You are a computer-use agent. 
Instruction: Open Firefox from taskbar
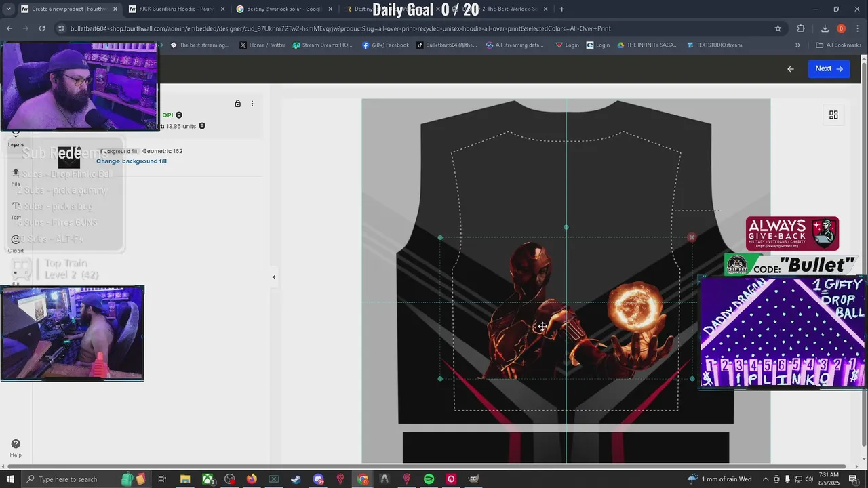click(252, 479)
